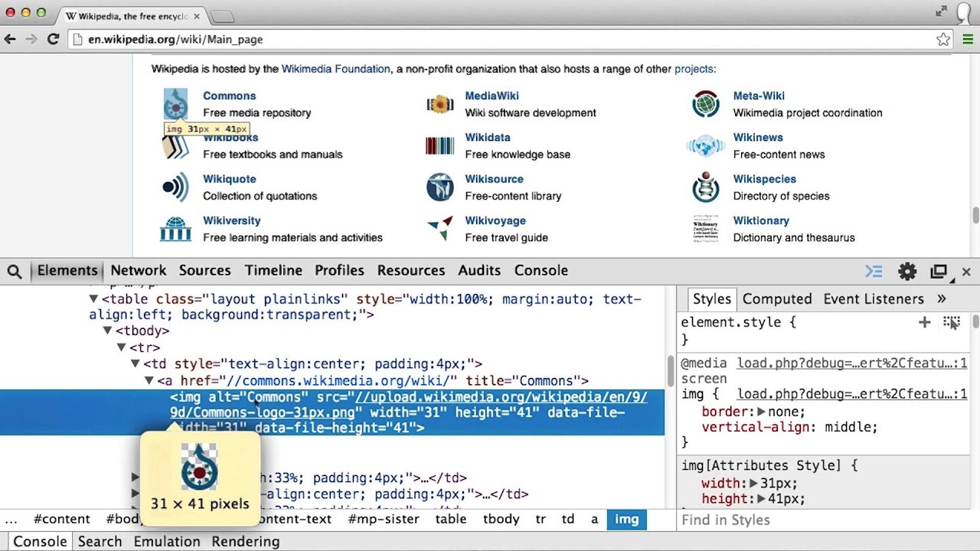Open the drawer Search tab
Viewport: 980px width, 551px height.
100,542
